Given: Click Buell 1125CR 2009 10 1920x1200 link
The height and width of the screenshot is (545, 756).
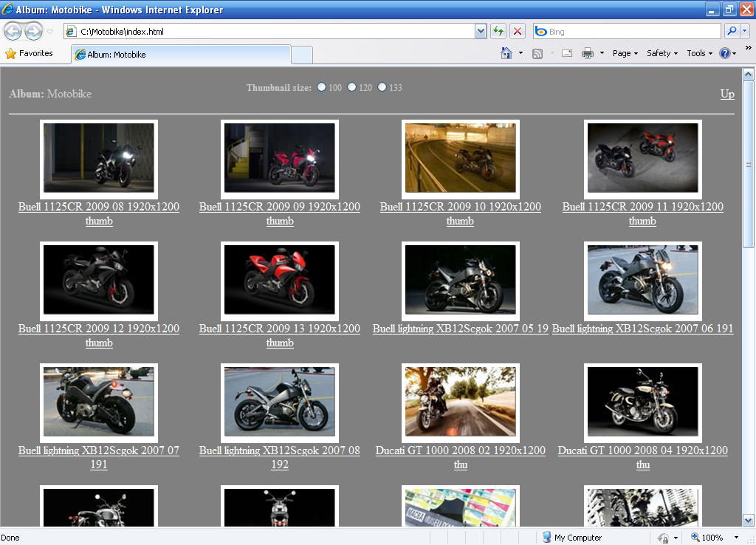Looking at the screenshot, I should pos(461,213).
